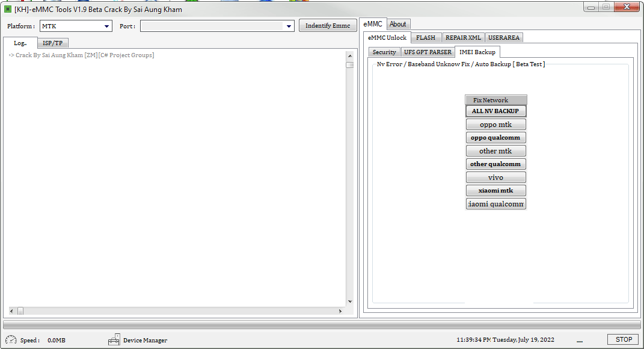The width and height of the screenshot is (644, 349).
Task: Switch to the ISP/TP tab
Action: pyautogui.click(x=52, y=43)
